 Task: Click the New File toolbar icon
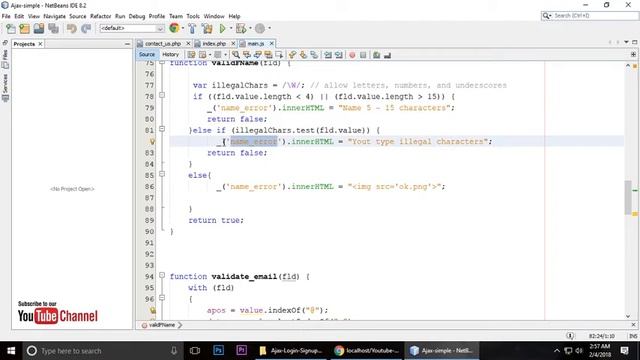coord(11,28)
